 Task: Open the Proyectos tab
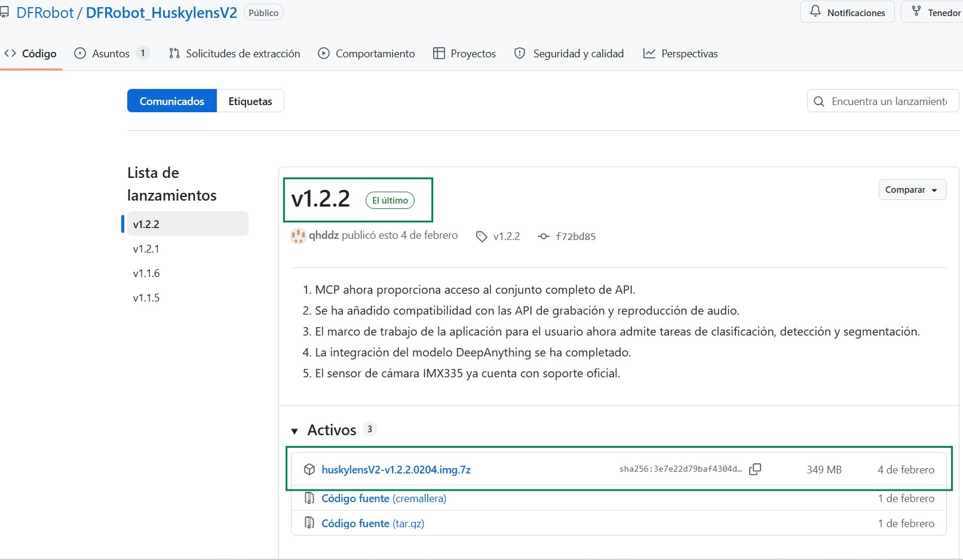tap(464, 53)
